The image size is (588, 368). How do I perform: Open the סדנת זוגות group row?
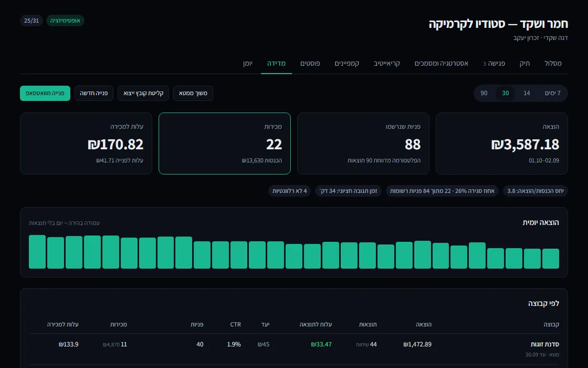pos(294,349)
